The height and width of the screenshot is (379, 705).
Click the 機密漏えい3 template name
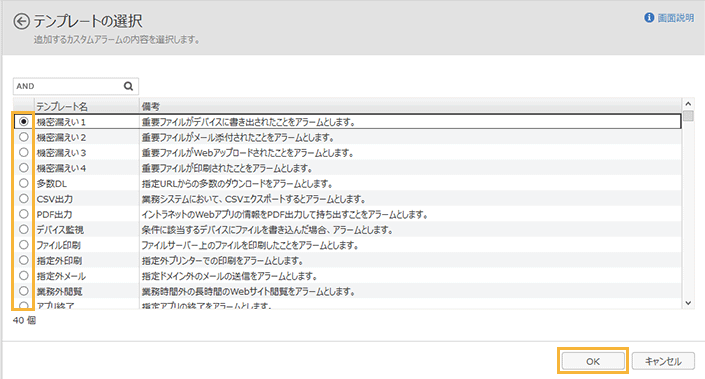(x=61, y=153)
